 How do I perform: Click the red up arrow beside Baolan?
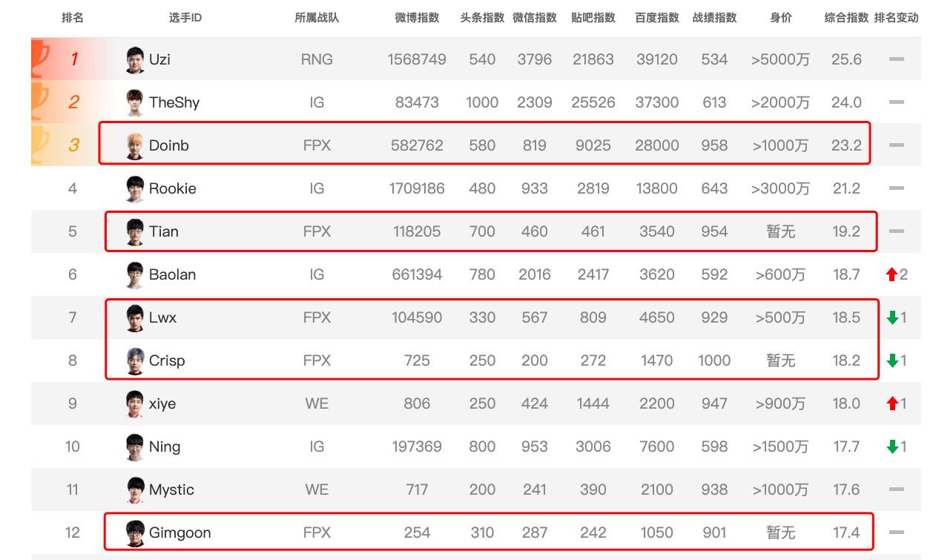point(891,274)
